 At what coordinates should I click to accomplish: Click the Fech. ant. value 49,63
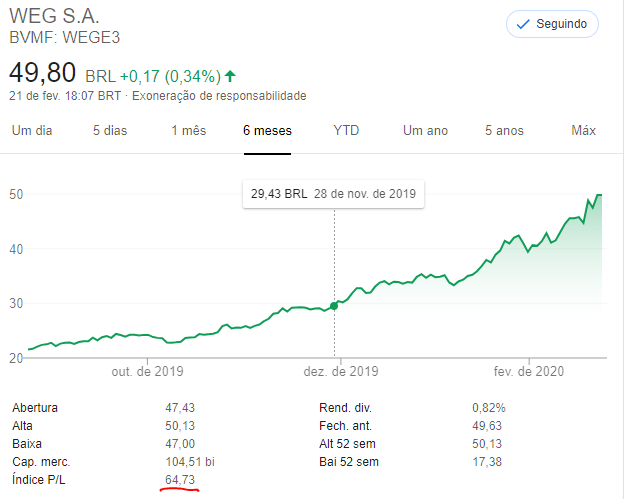coord(487,426)
